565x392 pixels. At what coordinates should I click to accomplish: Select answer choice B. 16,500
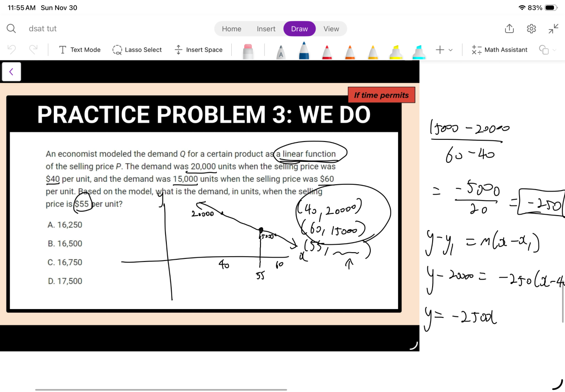pyautogui.click(x=65, y=243)
